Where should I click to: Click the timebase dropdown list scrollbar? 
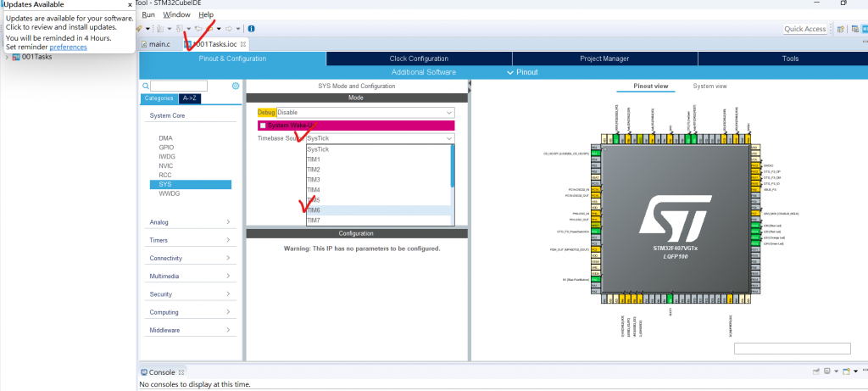click(x=453, y=166)
